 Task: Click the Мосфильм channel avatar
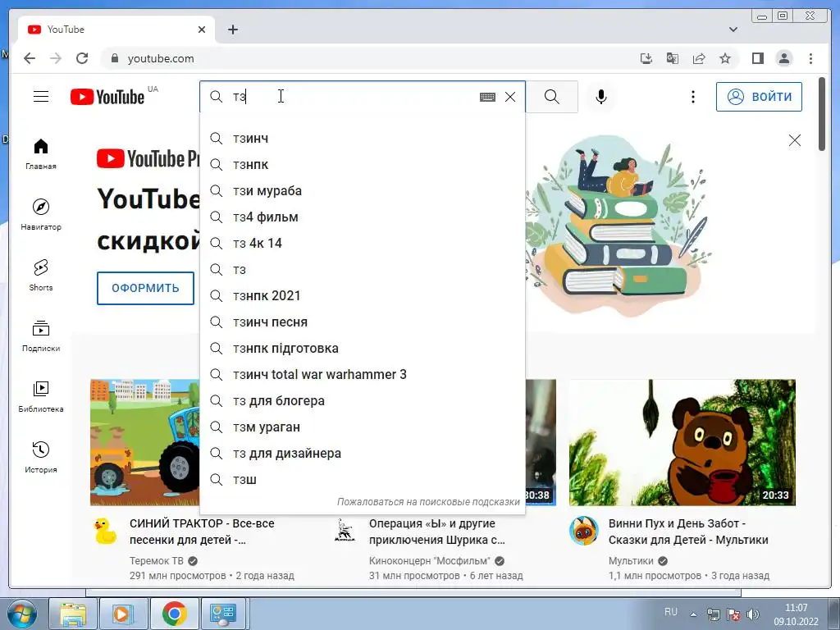click(345, 531)
